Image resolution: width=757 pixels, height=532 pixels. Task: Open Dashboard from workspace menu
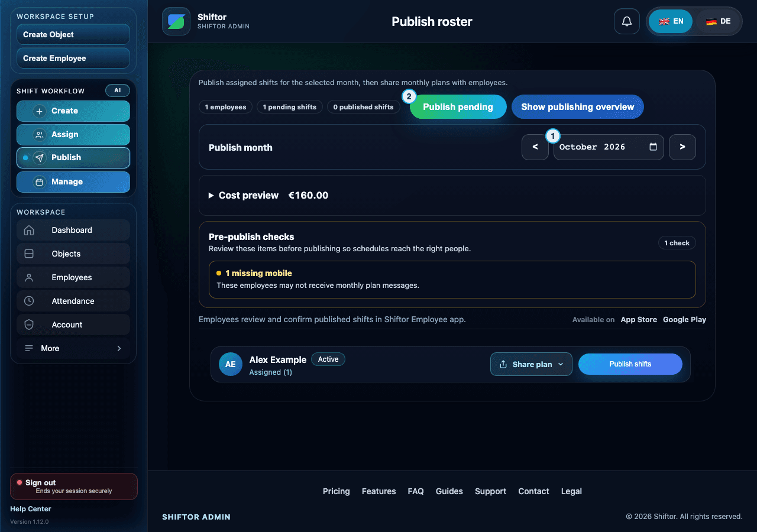[73, 230]
